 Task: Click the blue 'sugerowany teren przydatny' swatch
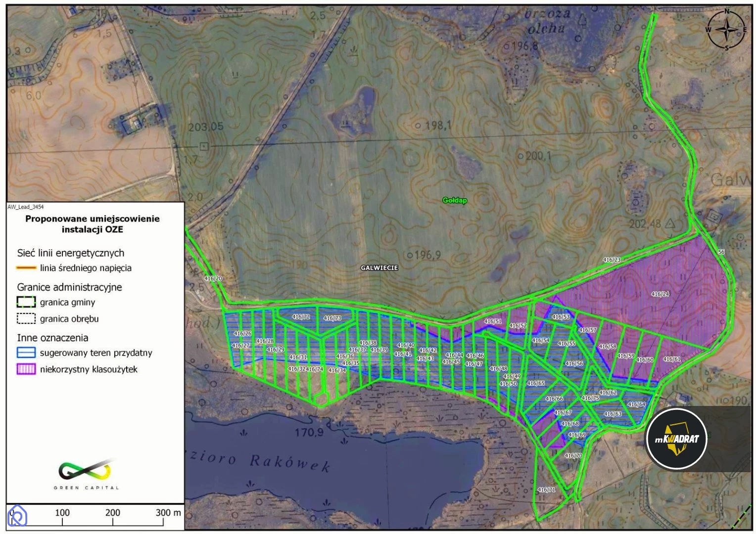(x=26, y=353)
